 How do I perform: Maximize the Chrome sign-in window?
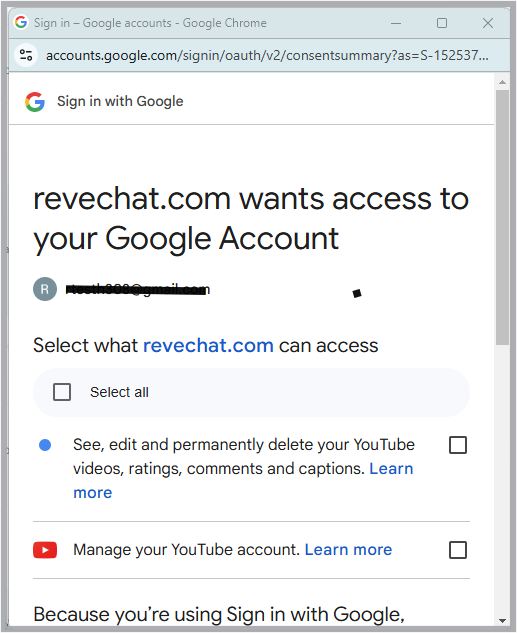click(x=442, y=23)
